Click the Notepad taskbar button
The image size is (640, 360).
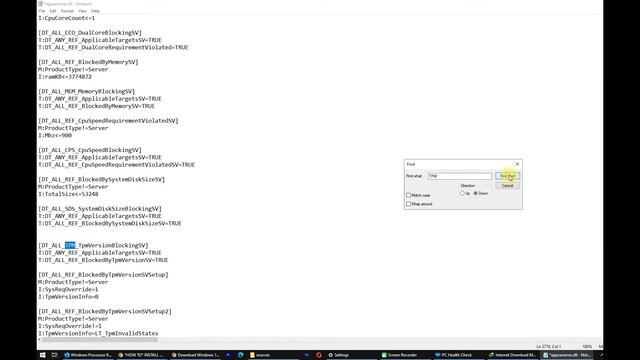point(567,355)
